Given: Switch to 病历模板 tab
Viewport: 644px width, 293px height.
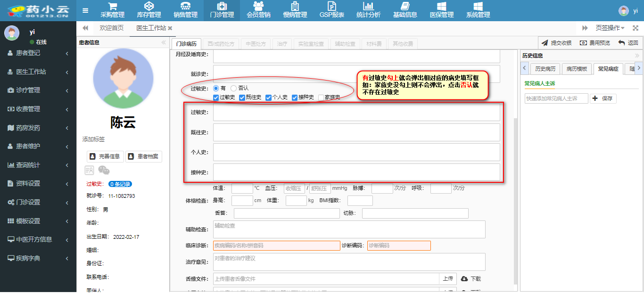Looking at the screenshot, I should [x=577, y=69].
